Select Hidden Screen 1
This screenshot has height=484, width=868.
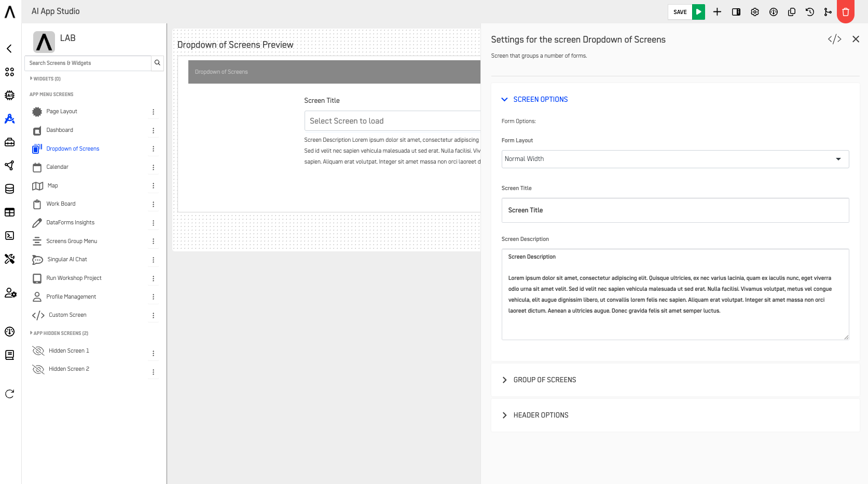point(68,351)
